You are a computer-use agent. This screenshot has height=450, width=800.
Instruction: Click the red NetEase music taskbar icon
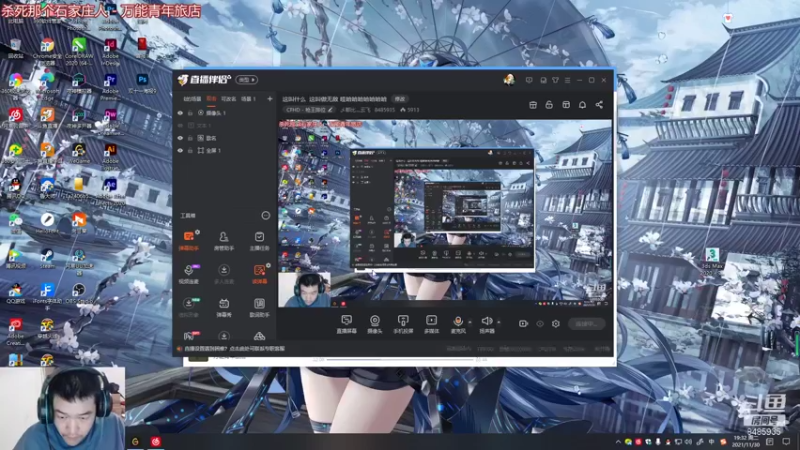[x=156, y=441]
